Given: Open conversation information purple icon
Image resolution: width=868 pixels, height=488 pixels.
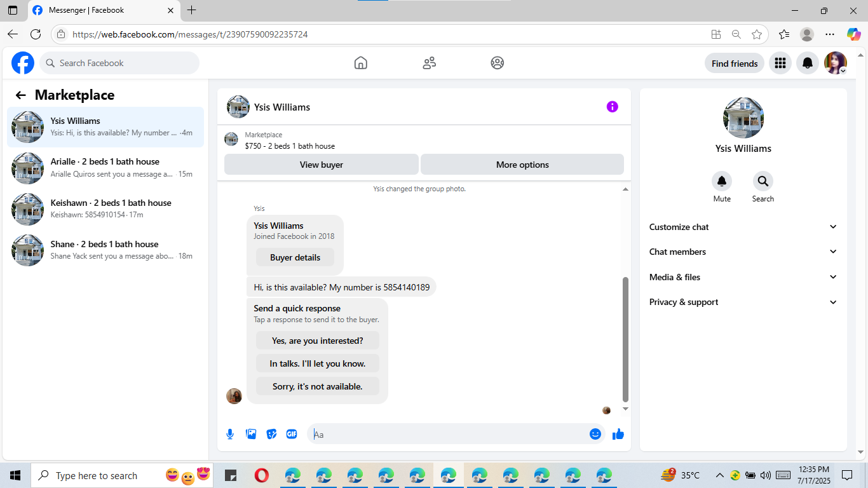Looking at the screenshot, I should click(x=613, y=107).
